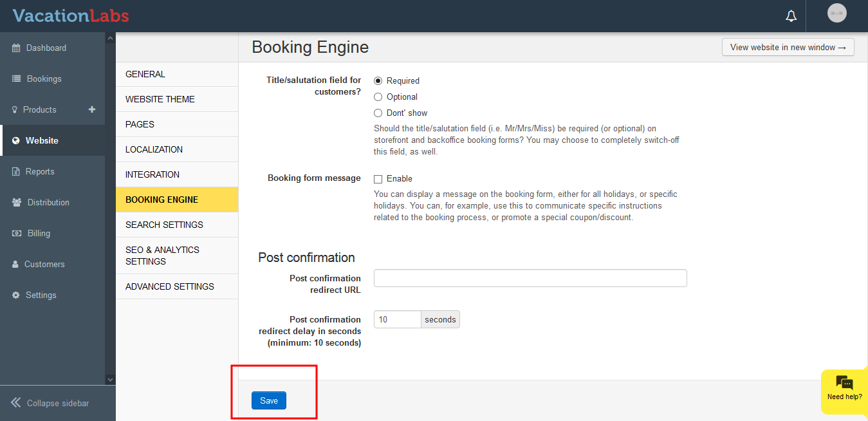868x421 pixels.
Task: Choose the Dont' show radio option
Action: (378, 113)
